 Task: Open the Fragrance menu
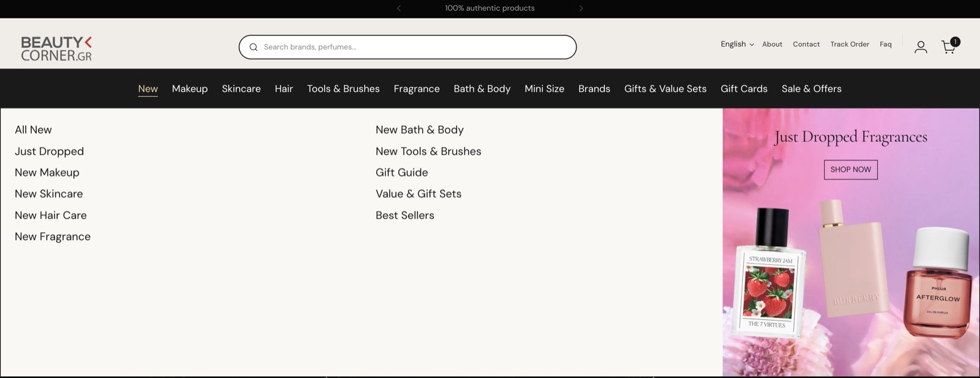417,89
